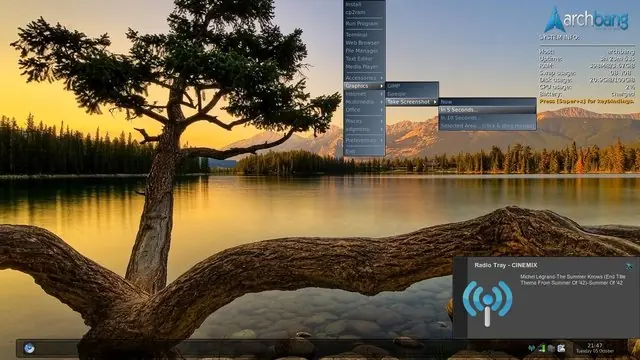The height and width of the screenshot is (360, 640).
Task: Expand the Multimedia submenu
Action: (x=364, y=102)
